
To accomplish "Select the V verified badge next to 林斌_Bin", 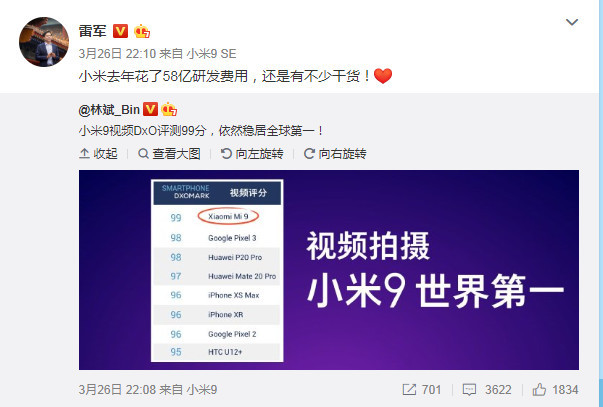I will [x=150, y=110].
